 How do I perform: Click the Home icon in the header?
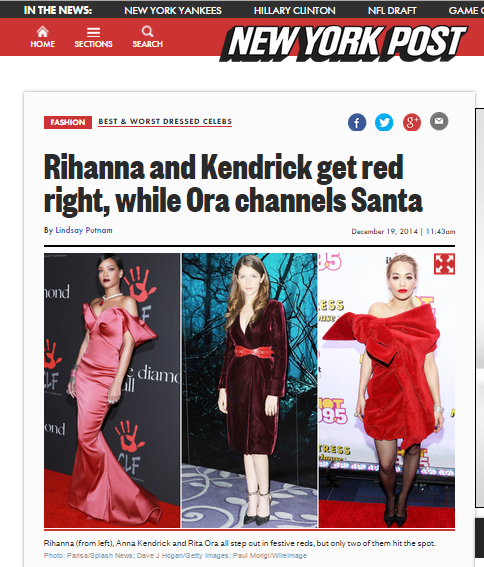tap(42, 37)
